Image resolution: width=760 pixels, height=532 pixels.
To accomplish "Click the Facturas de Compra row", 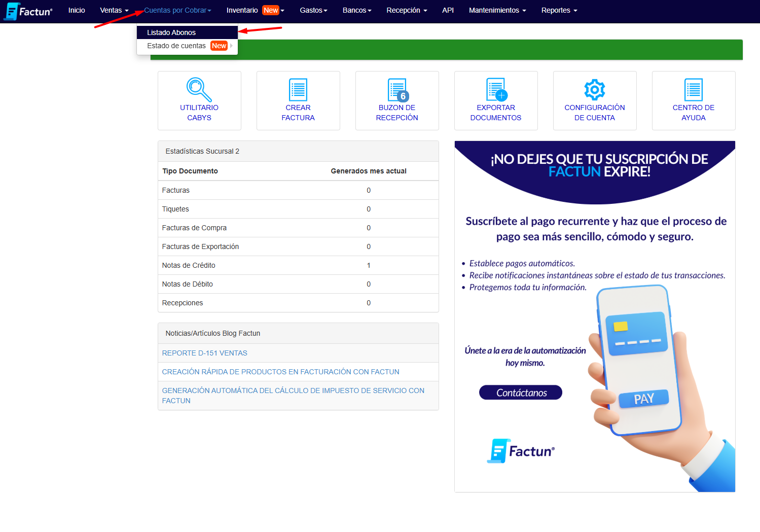I will (x=298, y=228).
